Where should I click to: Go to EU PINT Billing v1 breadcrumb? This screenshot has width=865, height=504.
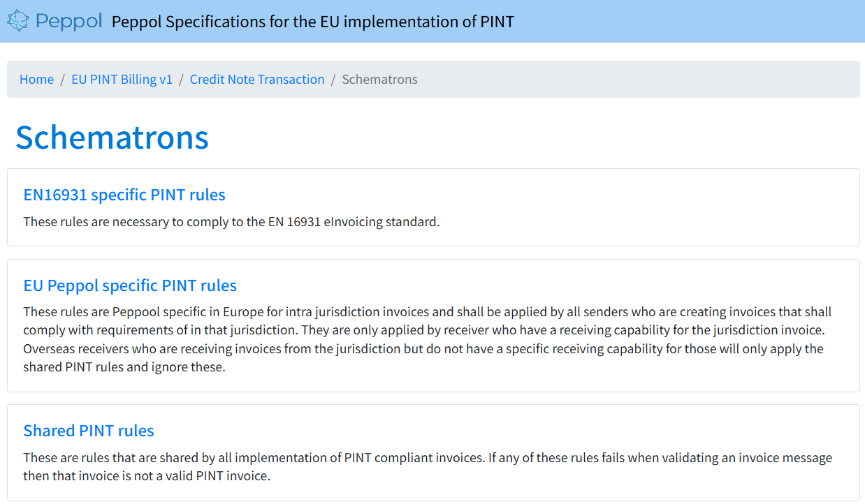[x=122, y=79]
